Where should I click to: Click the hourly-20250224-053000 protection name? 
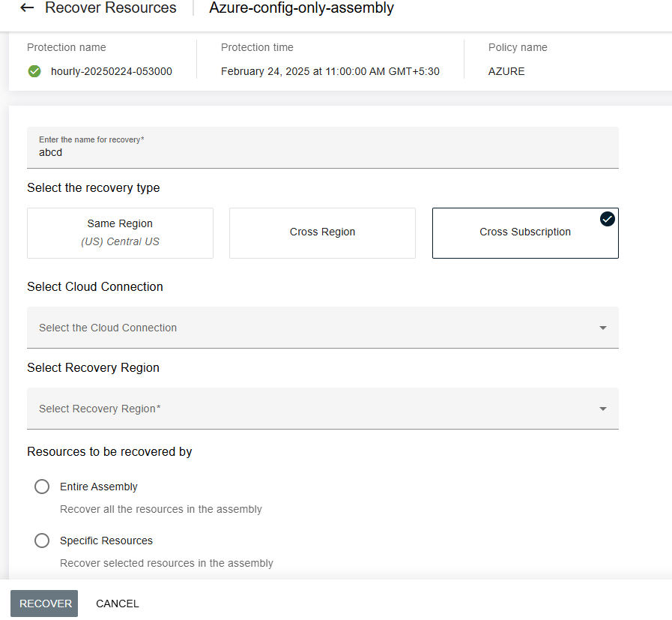[x=112, y=71]
